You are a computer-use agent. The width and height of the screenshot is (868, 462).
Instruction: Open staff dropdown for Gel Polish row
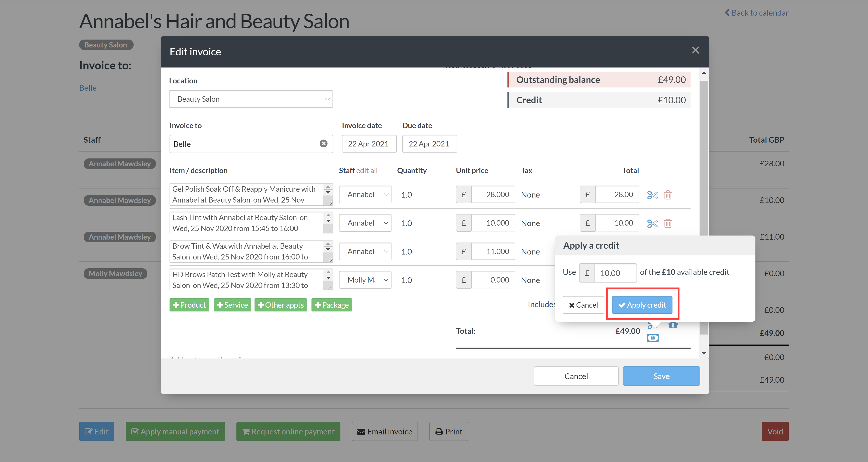pyautogui.click(x=365, y=194)
